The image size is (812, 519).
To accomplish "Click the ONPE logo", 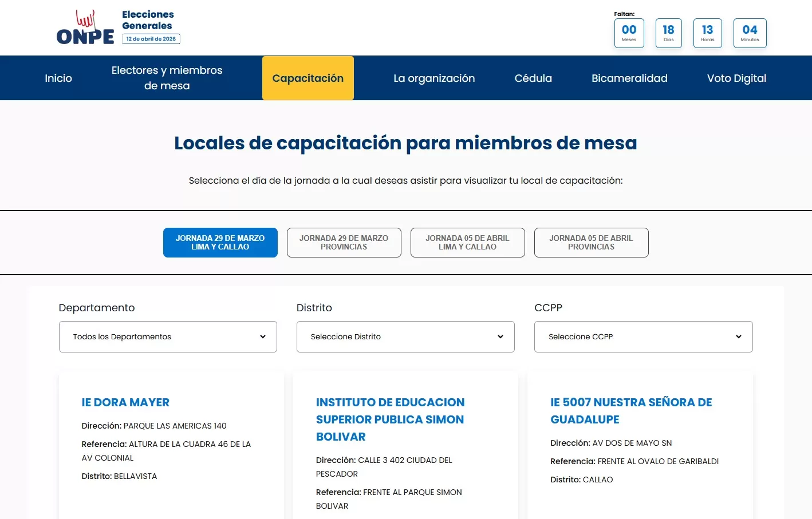I will click(85, 28).
